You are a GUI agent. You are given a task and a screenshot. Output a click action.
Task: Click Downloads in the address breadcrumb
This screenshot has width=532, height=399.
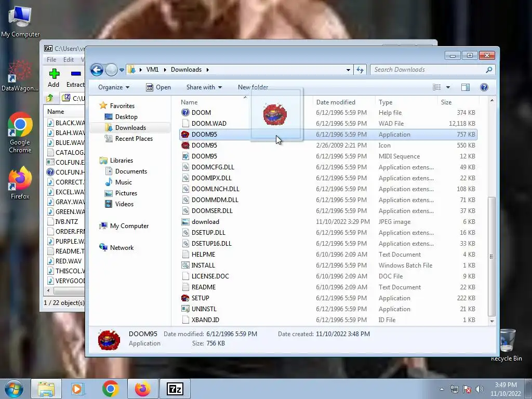[186, 70]
